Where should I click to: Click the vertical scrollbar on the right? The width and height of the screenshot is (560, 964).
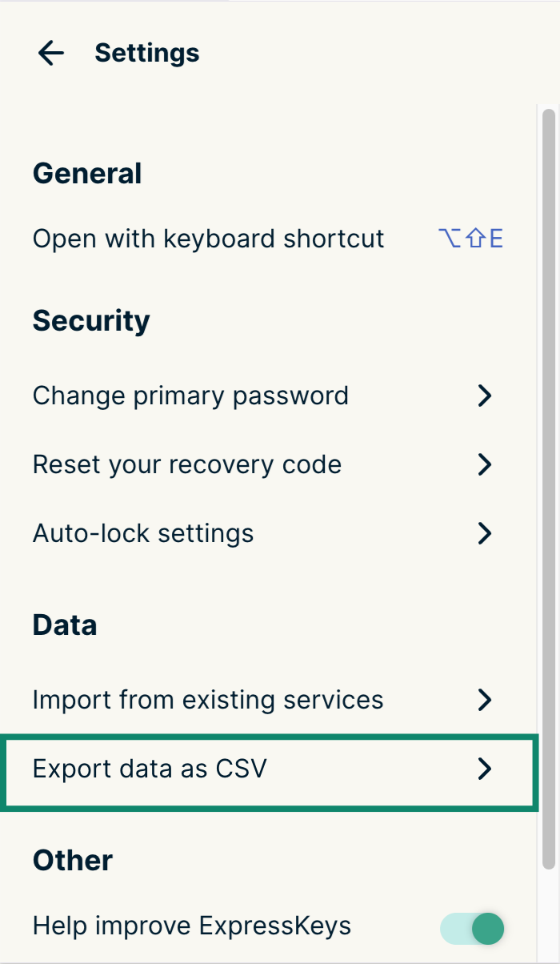click(548, 488)
